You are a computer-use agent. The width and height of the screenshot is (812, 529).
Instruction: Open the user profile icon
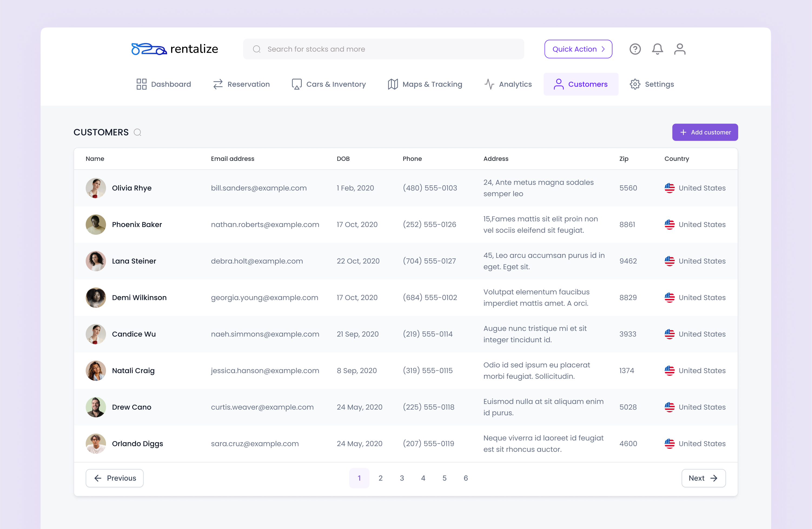[x=680, y=49]
